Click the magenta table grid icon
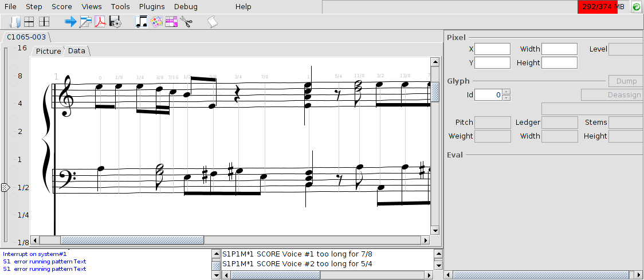Viewport: 644px width, 280px height. 171,22
